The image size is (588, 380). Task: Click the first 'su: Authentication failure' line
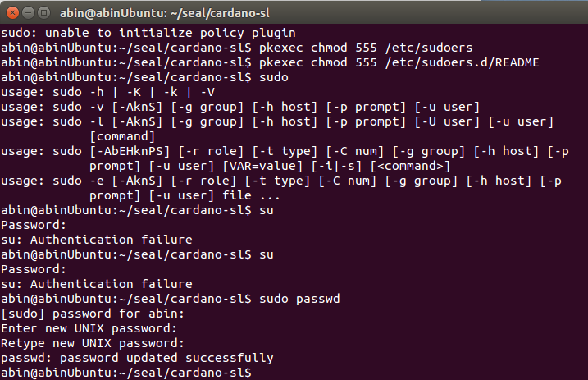pyautogui.click(x=96, y=239)
